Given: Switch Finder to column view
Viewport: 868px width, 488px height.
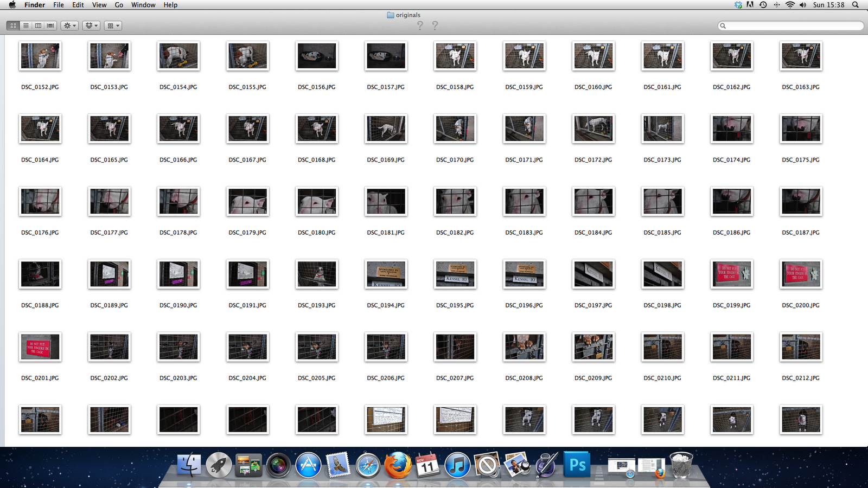Looking at the screenshot, I should pos(37,25).
